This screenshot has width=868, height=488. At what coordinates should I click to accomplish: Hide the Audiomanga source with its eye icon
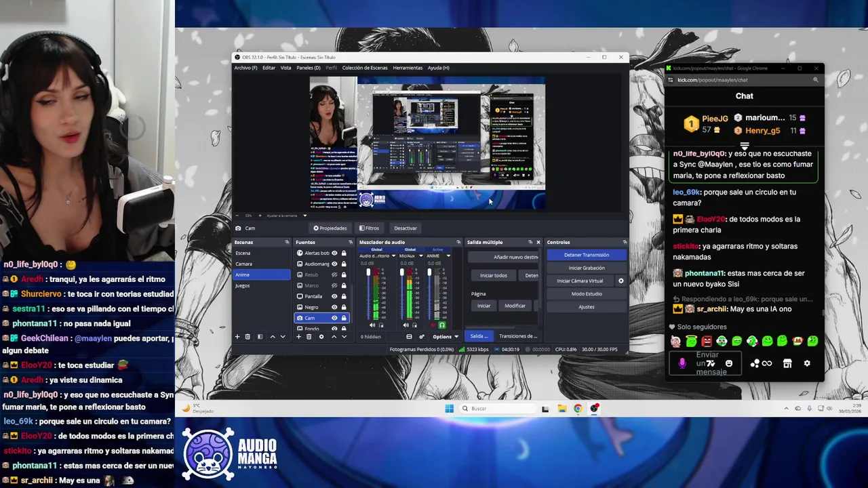tap(334, 264)
